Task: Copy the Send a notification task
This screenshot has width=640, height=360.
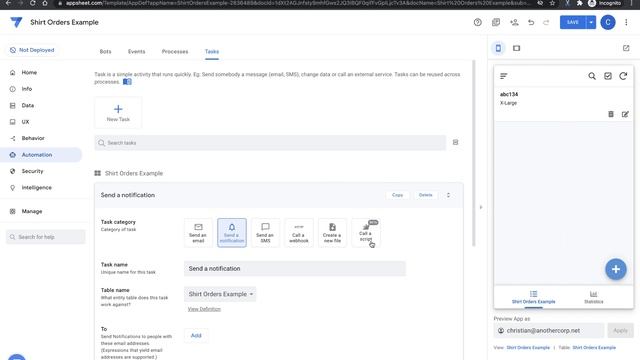Action: pyautogui.click(x=398, y=195)
